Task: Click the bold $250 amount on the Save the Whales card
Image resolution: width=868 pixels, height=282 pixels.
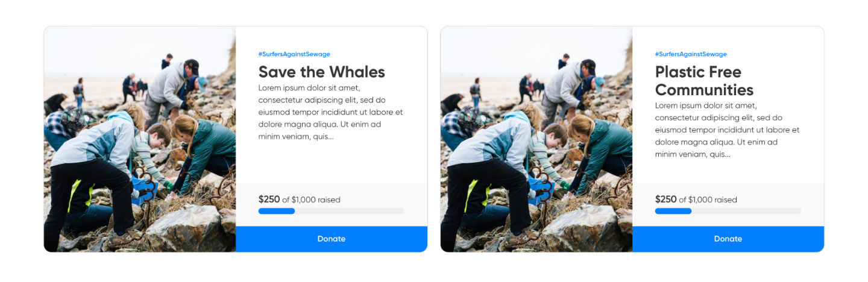Action: tap(269, 199)
